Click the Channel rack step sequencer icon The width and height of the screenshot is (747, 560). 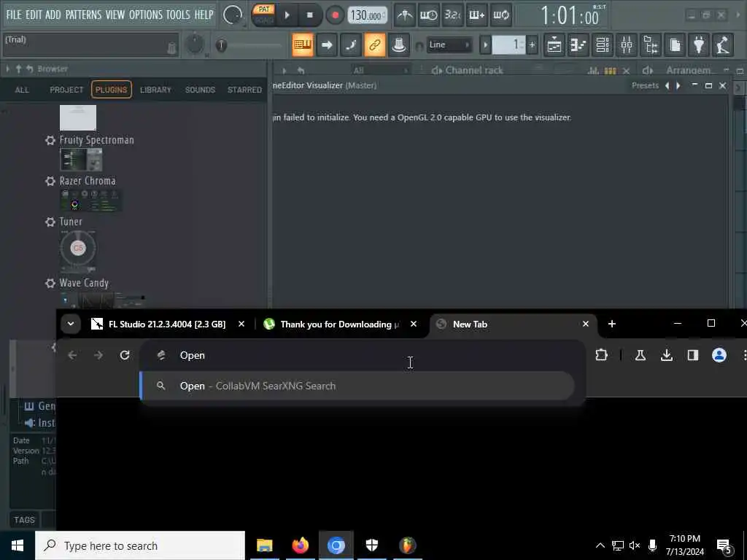[x=610, y=71]
